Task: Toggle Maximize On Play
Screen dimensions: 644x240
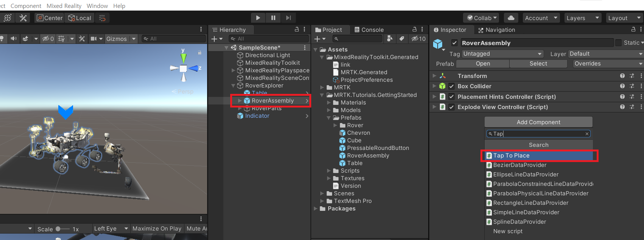Action: point(157,229)
